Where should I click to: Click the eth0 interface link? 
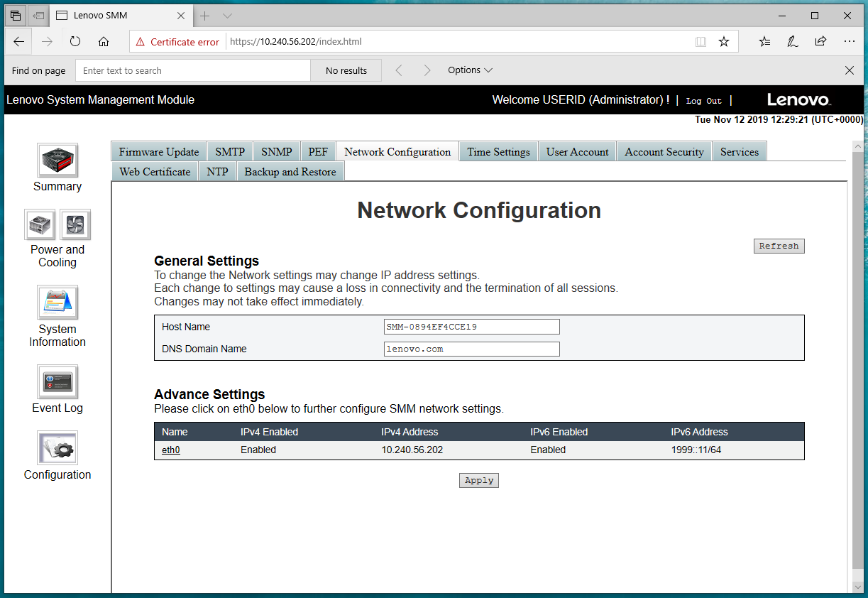[x=171, y=450]
